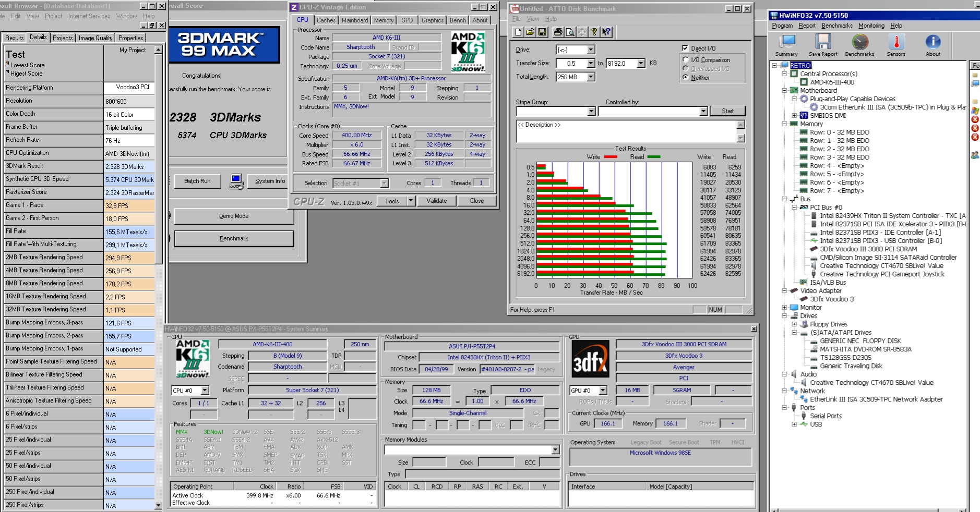980x512 pixels.
Task: Click the context help arrow icon in ATTO
Action: point(606,32)
